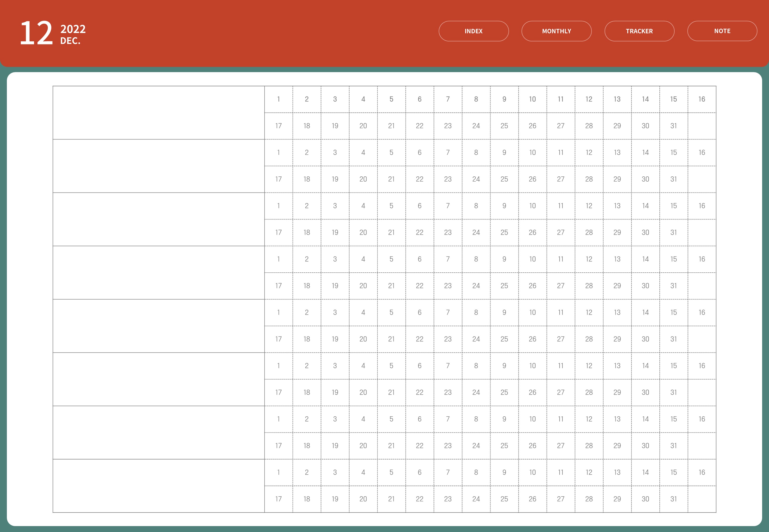Mark day 27 in the fifth tracker
This screenshot has height=532, width=769.
[561, 339]
